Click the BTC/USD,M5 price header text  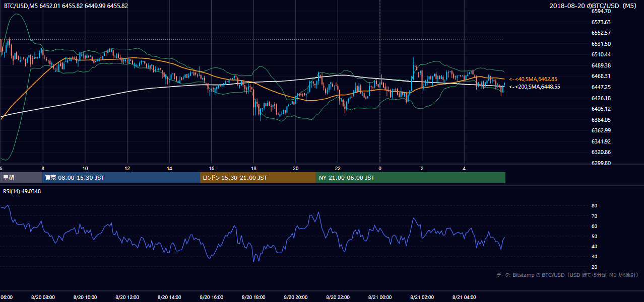pyautogui.click(x=66, y=6)
